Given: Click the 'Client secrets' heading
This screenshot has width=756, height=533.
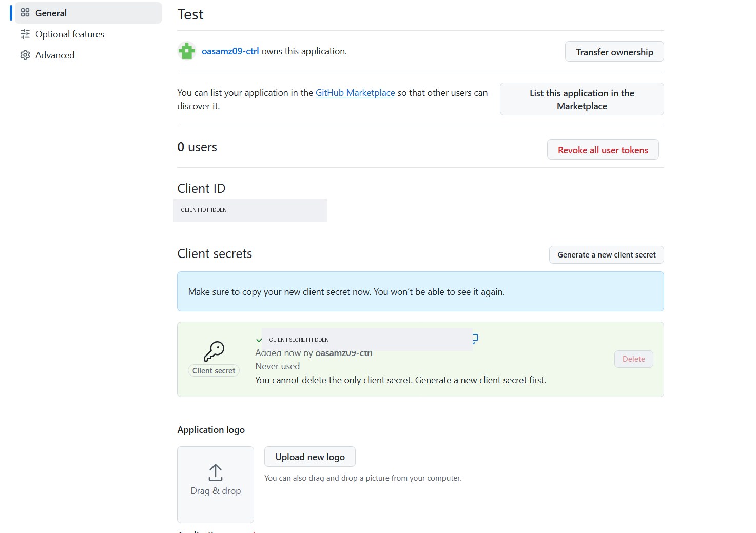Looking at the screenshot, I should (x=215, y=254).
